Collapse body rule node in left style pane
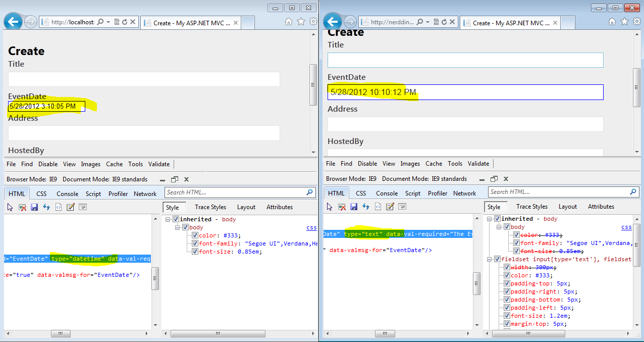 pos(177,227)
